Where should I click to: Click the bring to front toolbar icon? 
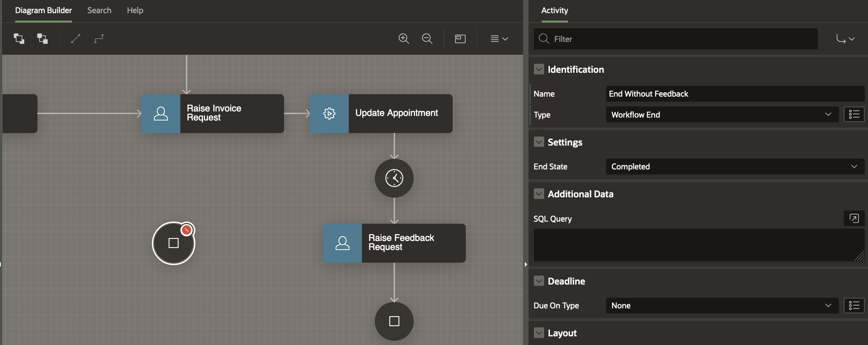click(19, 39)
